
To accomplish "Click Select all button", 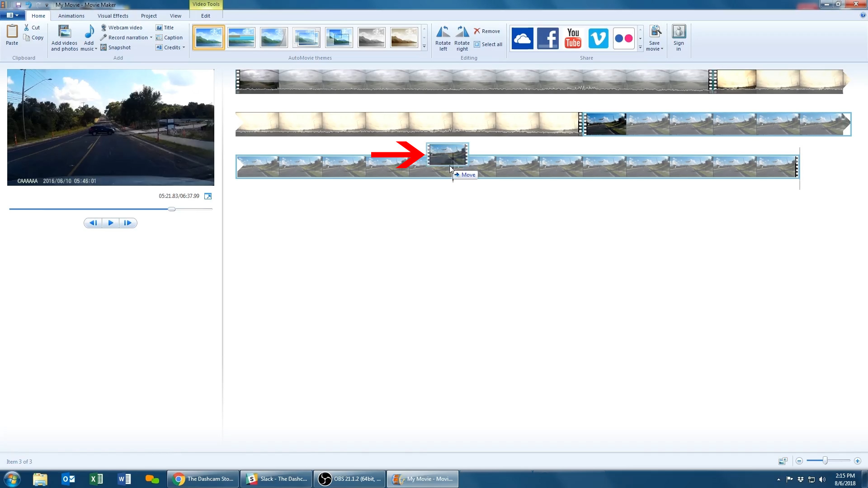I will [x=488, y=44].
